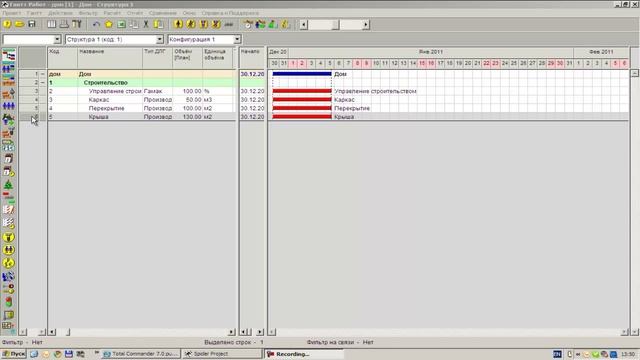Image resolution: width=640 pixels, height=360 pixels.
Task: Click the toolbar slider thumb
Action: [335, 24]
